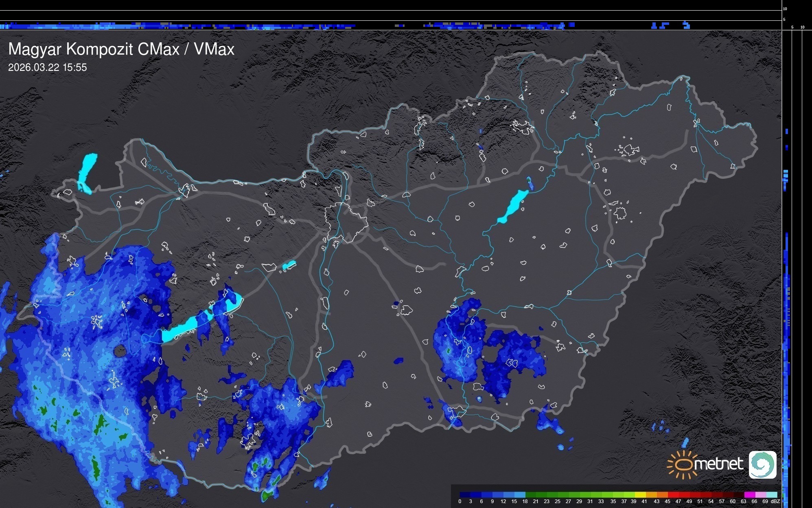Click the dark green 21 dBZ swatch
Image resolution: width=812 pixels, height=508 pixels.
(x=541, y=495)
